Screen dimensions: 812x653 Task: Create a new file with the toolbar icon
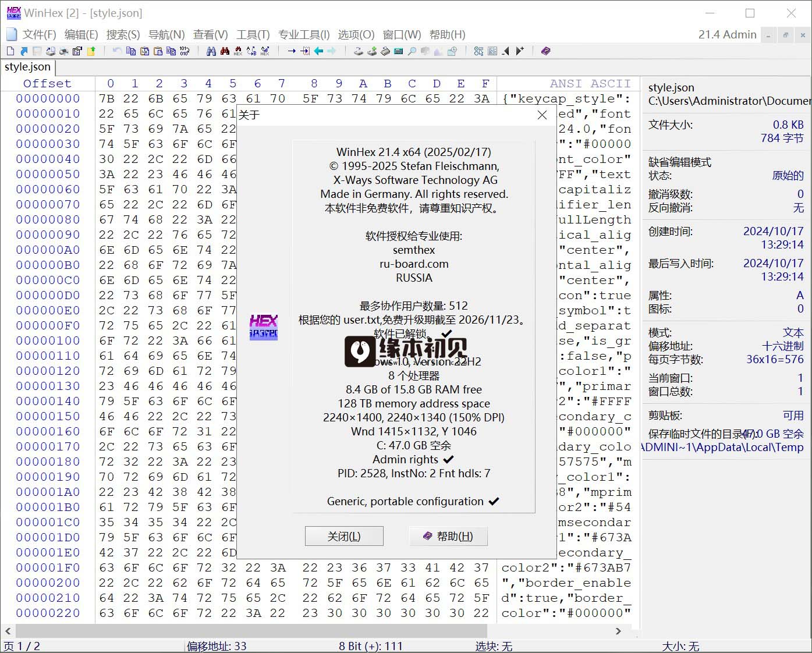pyautogui.click(x=10, y=51)
